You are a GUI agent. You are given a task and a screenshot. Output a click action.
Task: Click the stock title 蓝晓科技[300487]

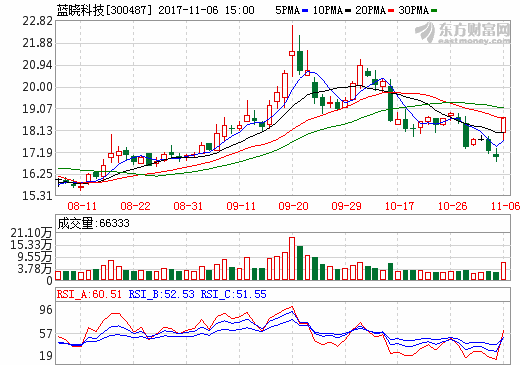click(104, 10)
